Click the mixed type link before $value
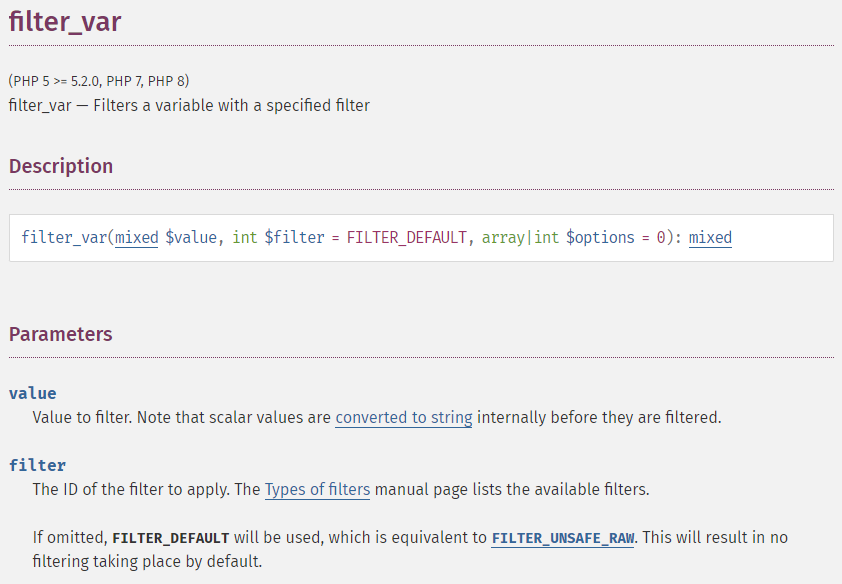The height and width of the screenshot is (584, 842). click(136, 237)
